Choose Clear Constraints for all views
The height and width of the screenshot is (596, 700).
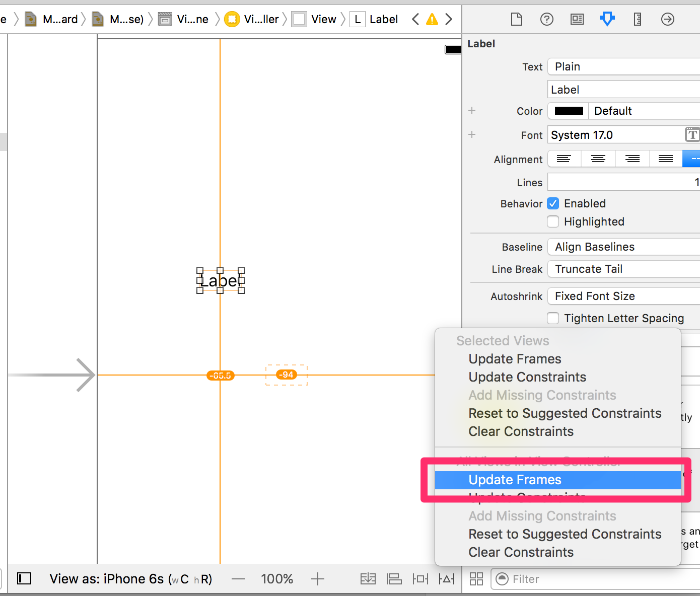tap(521, 552)
